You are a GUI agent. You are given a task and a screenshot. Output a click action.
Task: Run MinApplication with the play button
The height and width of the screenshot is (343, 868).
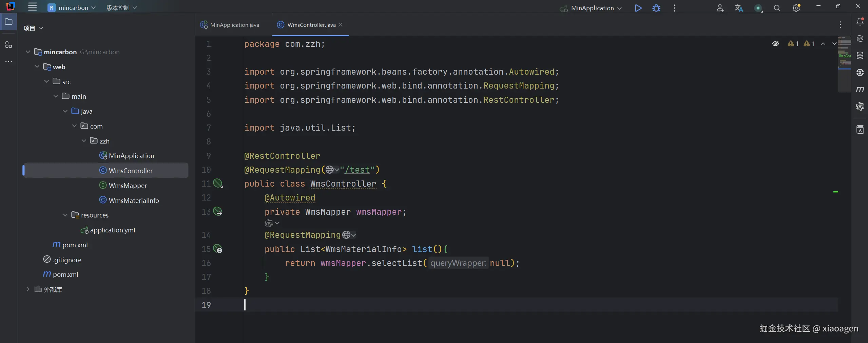[x=638, y=8]
